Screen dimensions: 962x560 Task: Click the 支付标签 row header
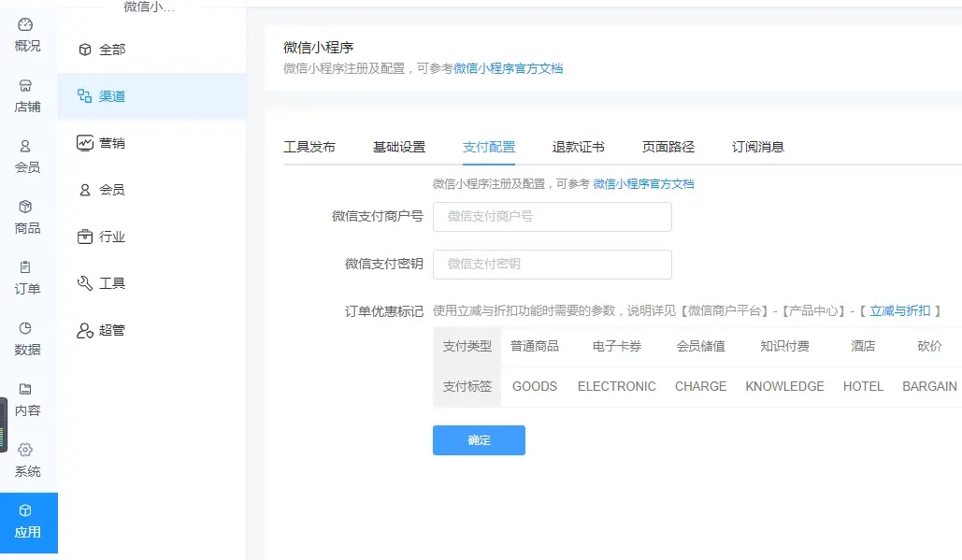[467, 386]
